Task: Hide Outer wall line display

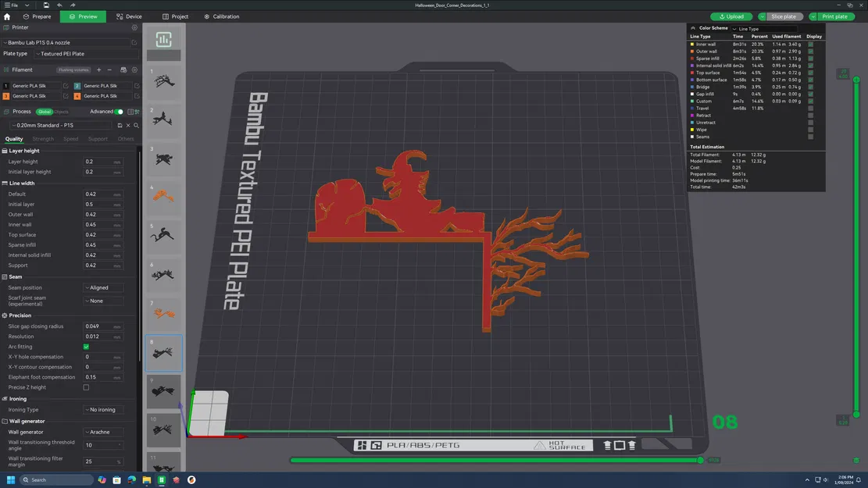Action: click(810, 52)
